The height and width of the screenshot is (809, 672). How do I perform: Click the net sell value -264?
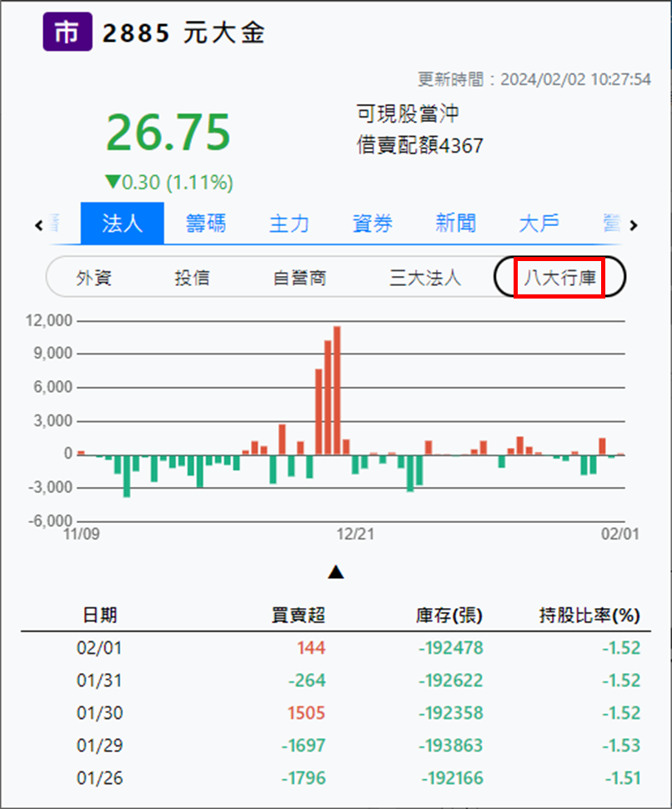[307, 681]
